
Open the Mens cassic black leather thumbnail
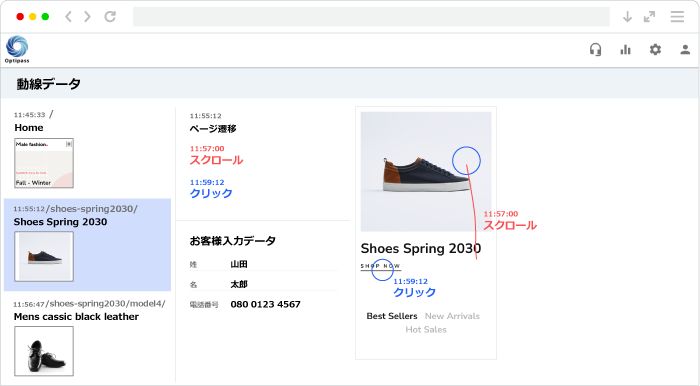click(44, 351)
